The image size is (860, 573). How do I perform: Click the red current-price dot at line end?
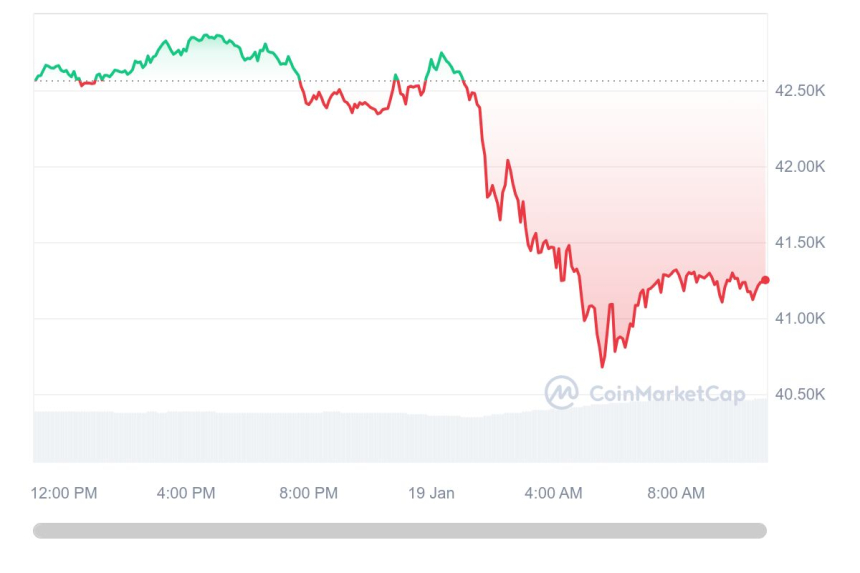tap(765, 280)
